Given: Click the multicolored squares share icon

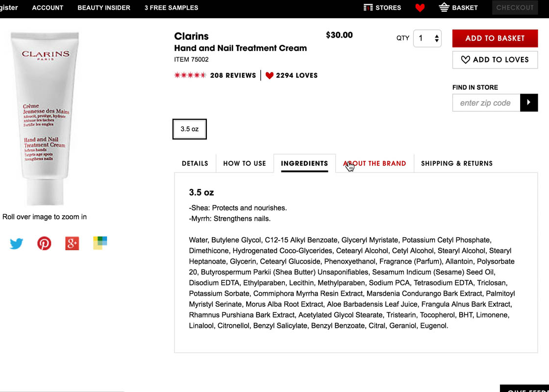Looking at the screenshot, I should pyautogui.click(x=100, y=243).
